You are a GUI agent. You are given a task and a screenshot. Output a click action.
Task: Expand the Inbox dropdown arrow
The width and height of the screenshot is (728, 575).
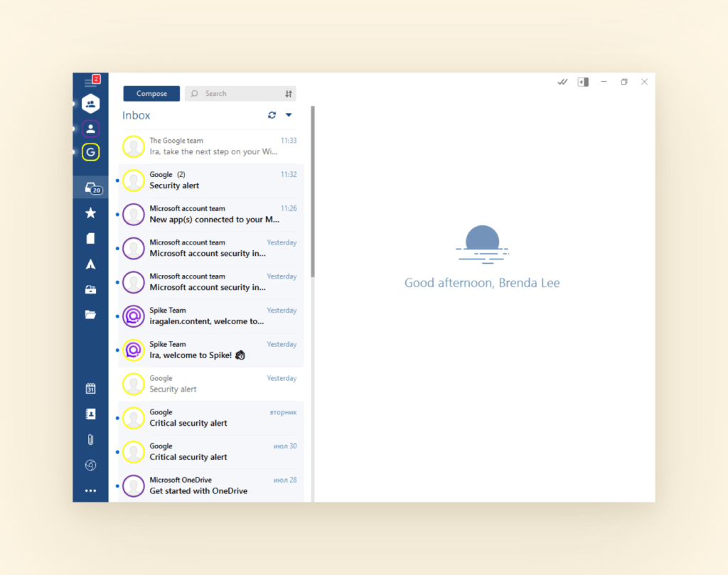[x=289, y=114]
